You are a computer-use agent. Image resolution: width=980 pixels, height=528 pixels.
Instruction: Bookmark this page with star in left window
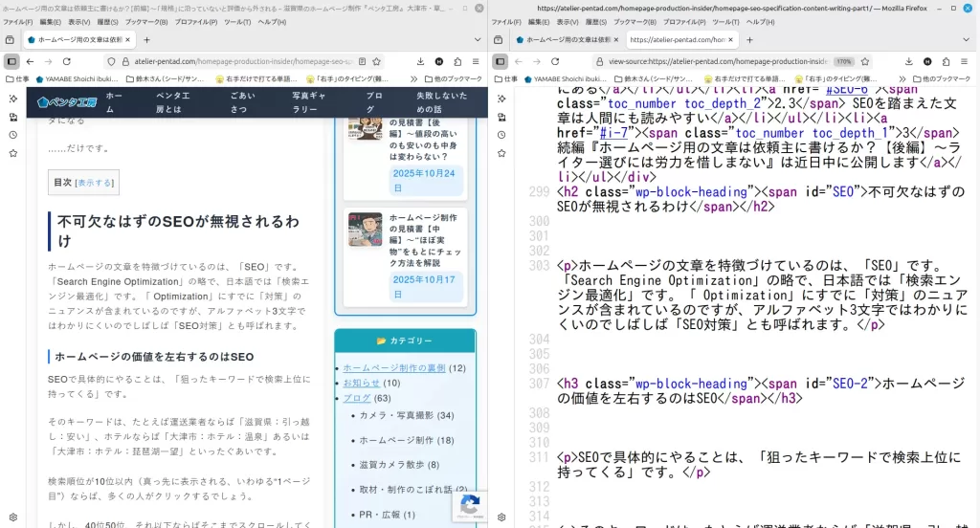tap(377, 61)
